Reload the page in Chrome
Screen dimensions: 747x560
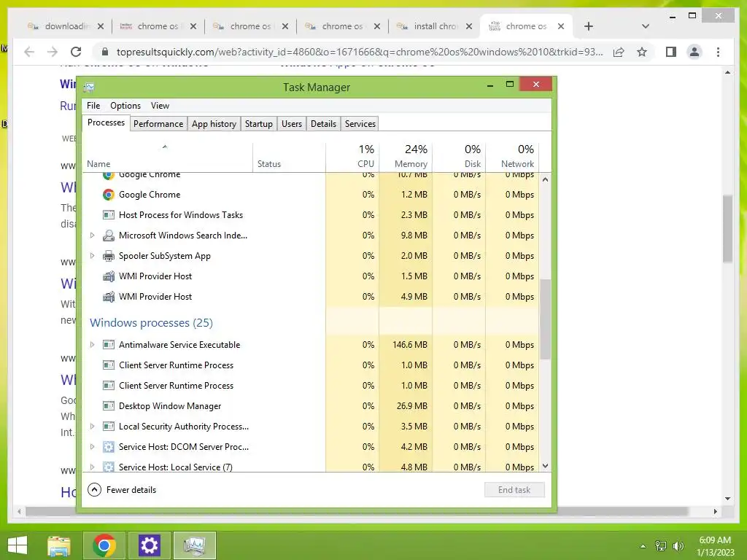pos(76,52)
